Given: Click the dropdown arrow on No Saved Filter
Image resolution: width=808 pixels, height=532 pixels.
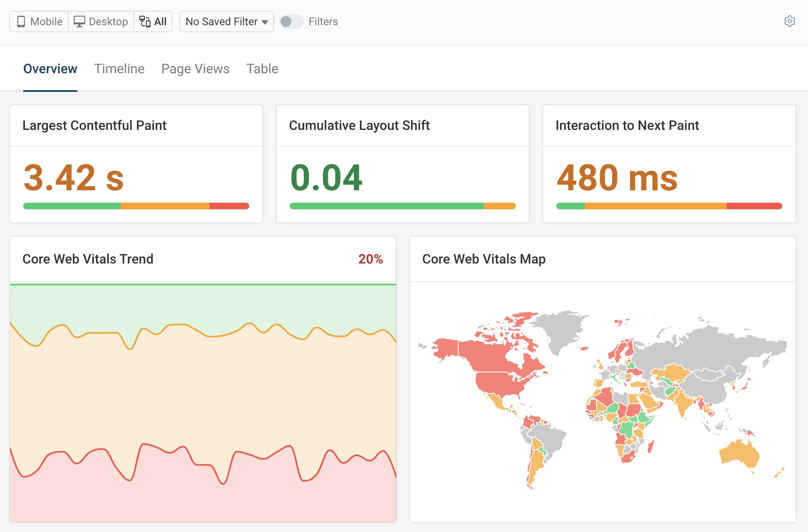Looking at the screenshot, I should coord(265,22).
